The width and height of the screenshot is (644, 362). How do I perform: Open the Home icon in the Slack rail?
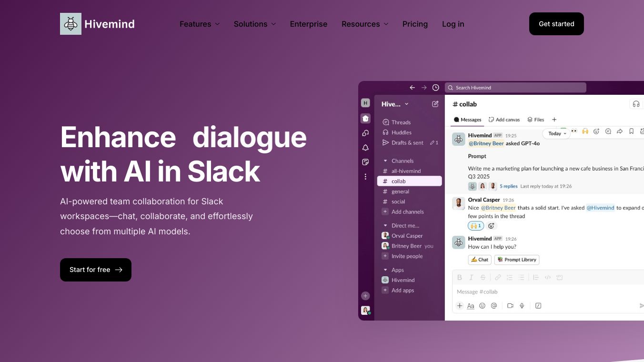pos(365,119)
